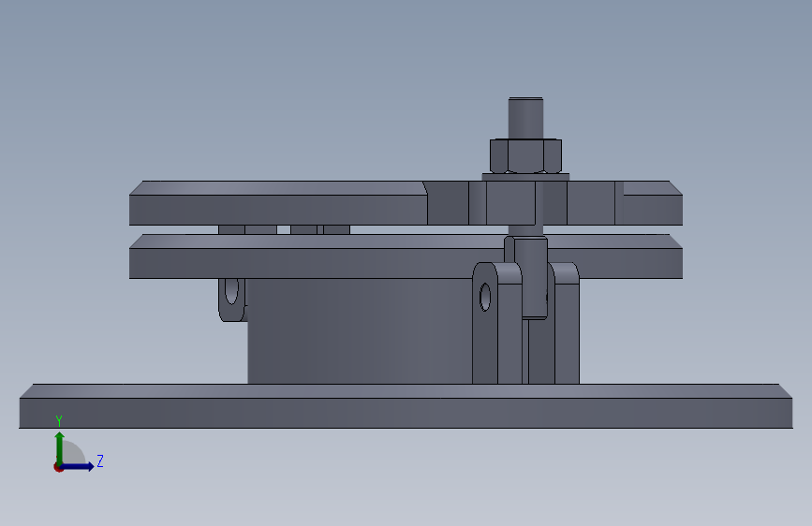This screenshot has width=812, height=526.
Task: Click the red X axis origin dot of the triad
Action: pos(58,467)
